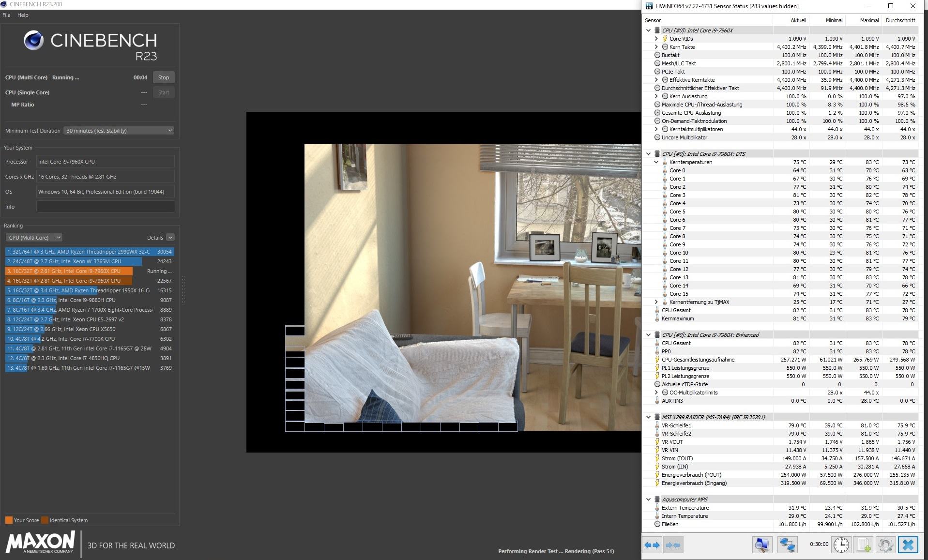Screen dimensions: 928x560
Task: Click the Strom (IOUT) current icon
Action: click(x=657, y=458)
